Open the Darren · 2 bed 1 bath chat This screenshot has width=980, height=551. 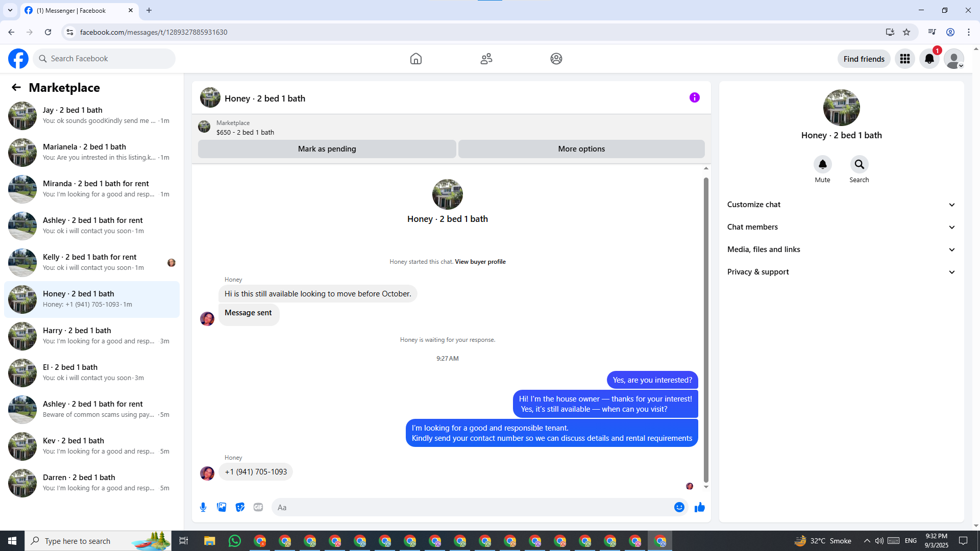[92, 483]
